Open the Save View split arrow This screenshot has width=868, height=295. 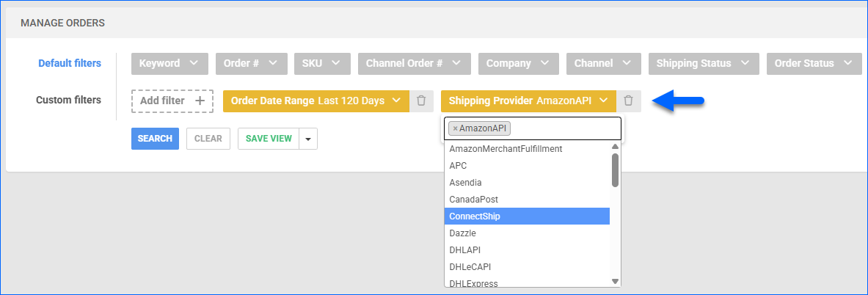coord(308,139)
